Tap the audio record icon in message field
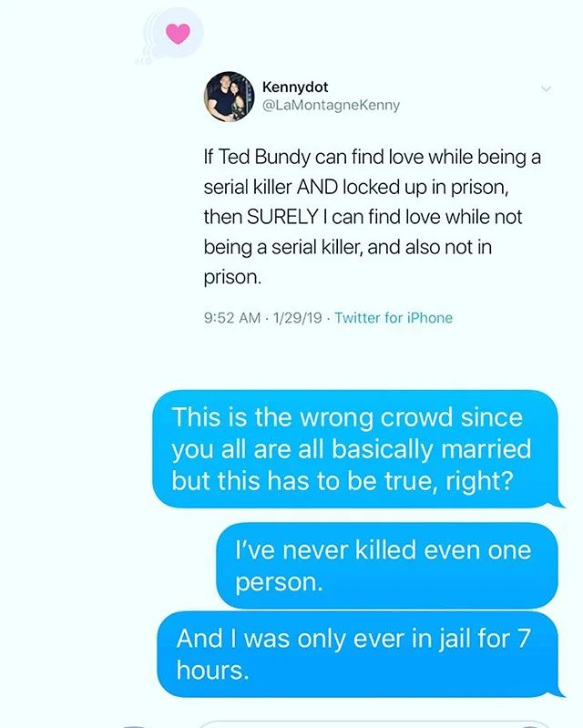Viewport: 583px width, 728px height. coord(529,725)
